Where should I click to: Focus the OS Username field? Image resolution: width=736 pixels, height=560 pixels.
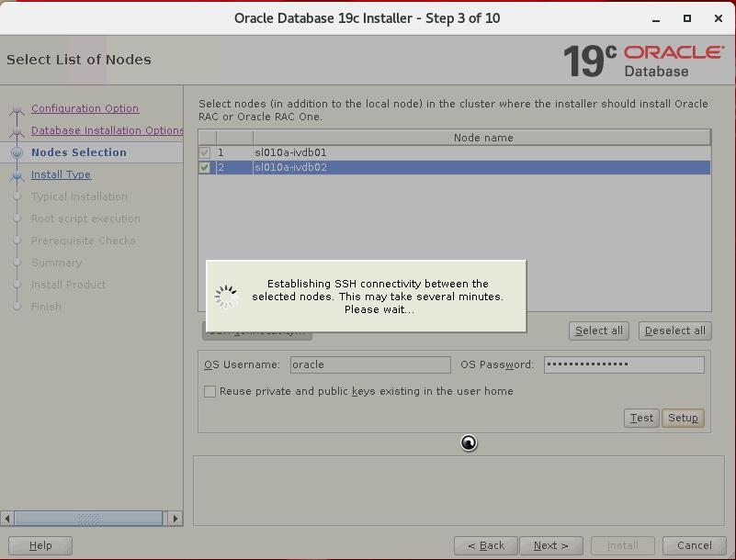(x=369, y=364)
